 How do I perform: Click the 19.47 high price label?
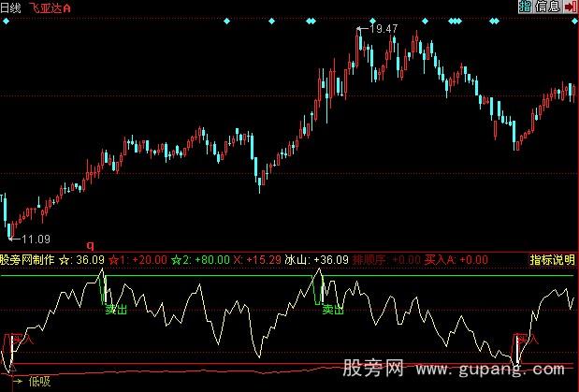[384, 29]
